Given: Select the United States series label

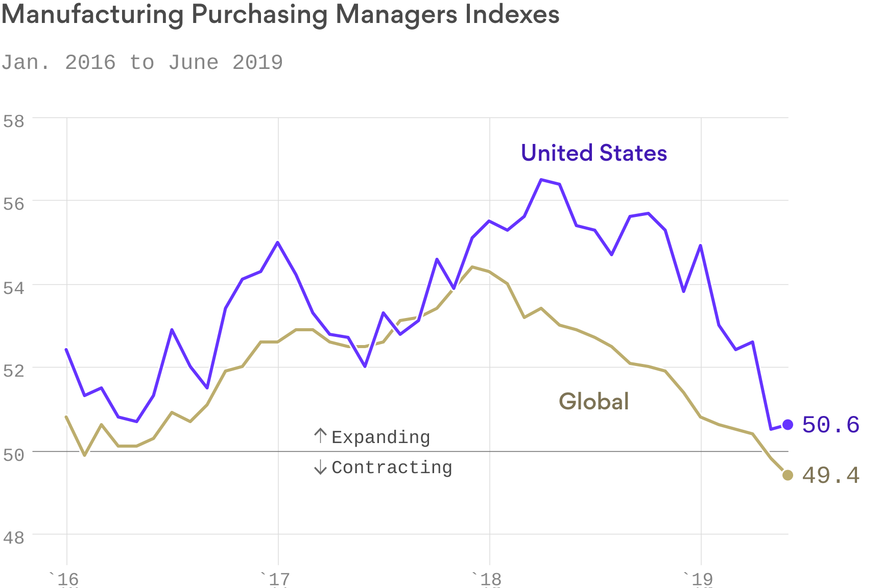Looking at the screenshot, I should 593,153.
